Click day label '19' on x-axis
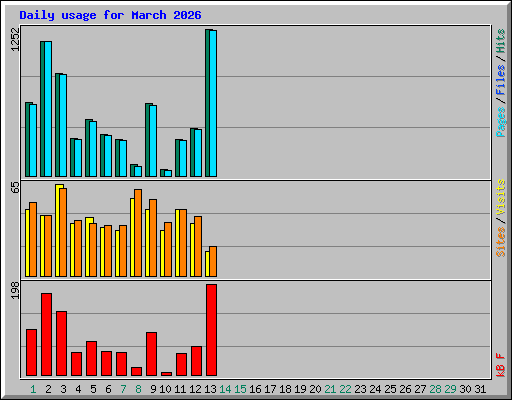Image resolution: width=512 pixels, height=400 pixels. [x=300, y=389]
